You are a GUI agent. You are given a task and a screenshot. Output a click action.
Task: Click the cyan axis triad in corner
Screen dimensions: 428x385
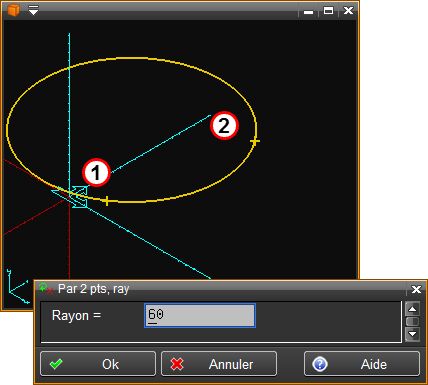(17, 287)
